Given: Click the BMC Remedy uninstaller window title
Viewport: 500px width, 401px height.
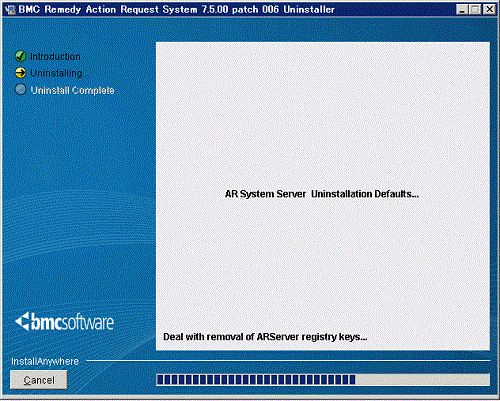Looking at the screenshot, I should point(176,9).
